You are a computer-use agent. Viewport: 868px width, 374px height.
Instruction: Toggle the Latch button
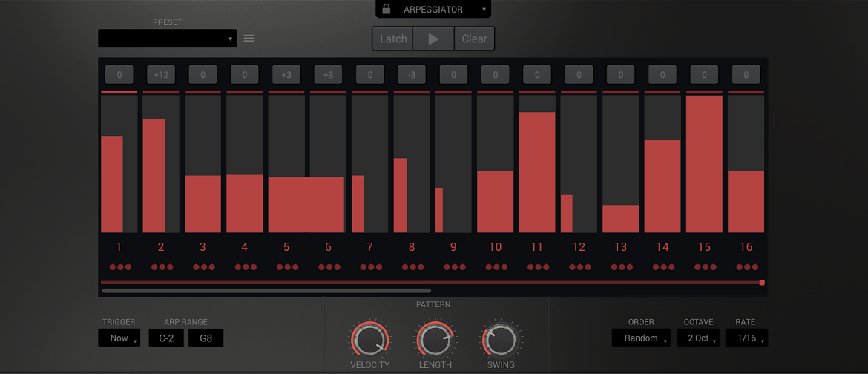[x=393, y=39]
